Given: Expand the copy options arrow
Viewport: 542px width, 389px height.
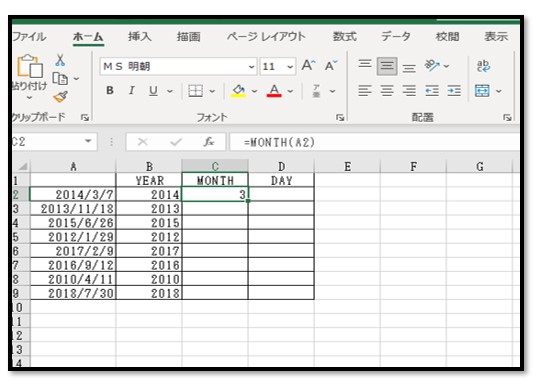Looking at the screenshot, I should point(76,79).
